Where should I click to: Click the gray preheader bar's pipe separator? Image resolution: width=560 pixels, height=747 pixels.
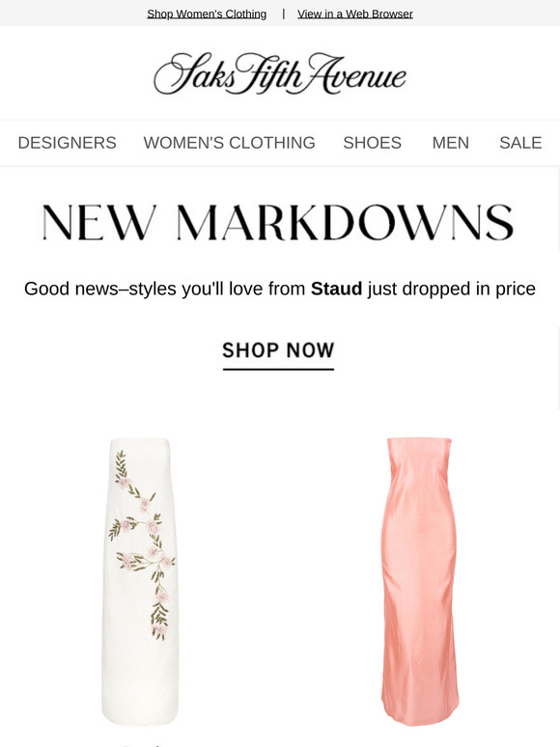tap(283, 14)
